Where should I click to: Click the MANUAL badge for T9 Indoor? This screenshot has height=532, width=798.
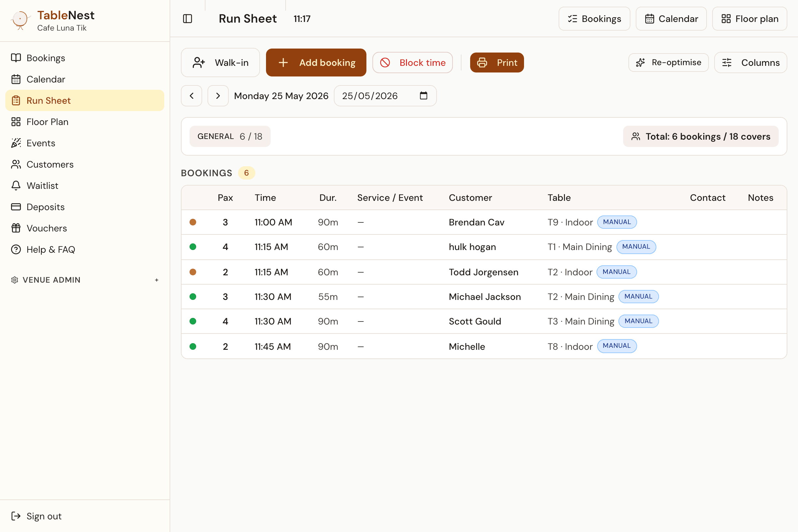point(617,222)
